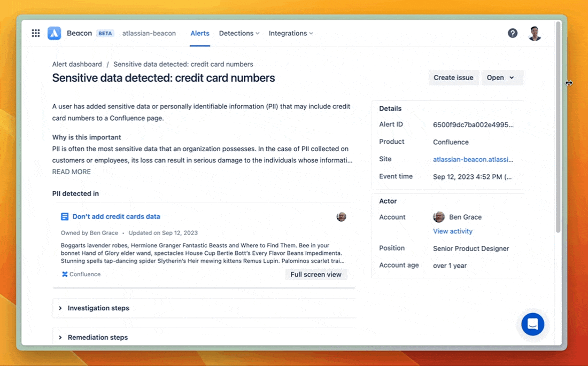Click the Confluence product value in Details
588x366 pixels.
(x=451, y=142)
